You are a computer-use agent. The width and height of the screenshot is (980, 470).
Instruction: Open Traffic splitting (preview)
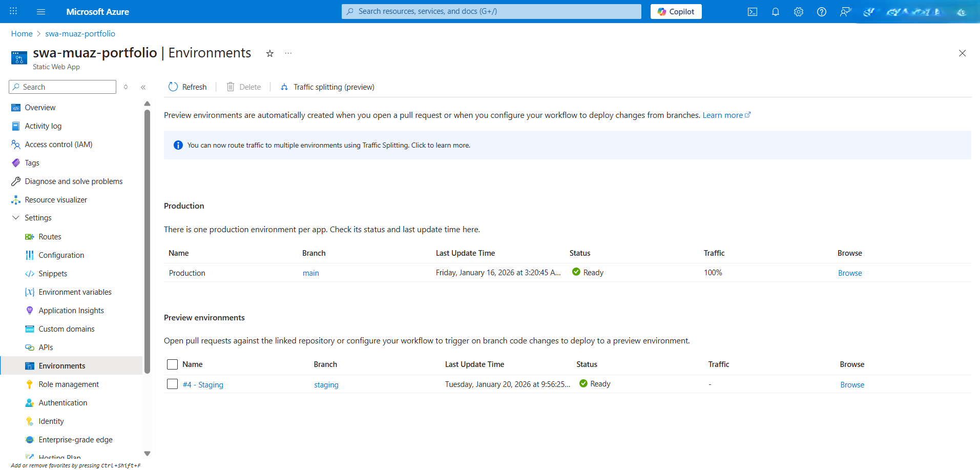click(327, 87)
